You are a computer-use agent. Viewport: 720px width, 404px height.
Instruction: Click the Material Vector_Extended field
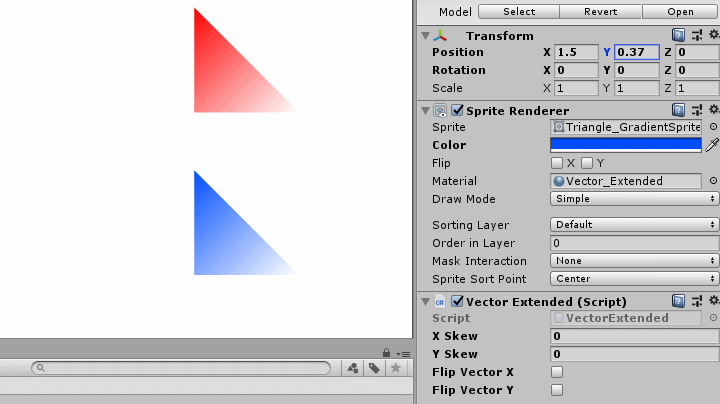[626, 181]
